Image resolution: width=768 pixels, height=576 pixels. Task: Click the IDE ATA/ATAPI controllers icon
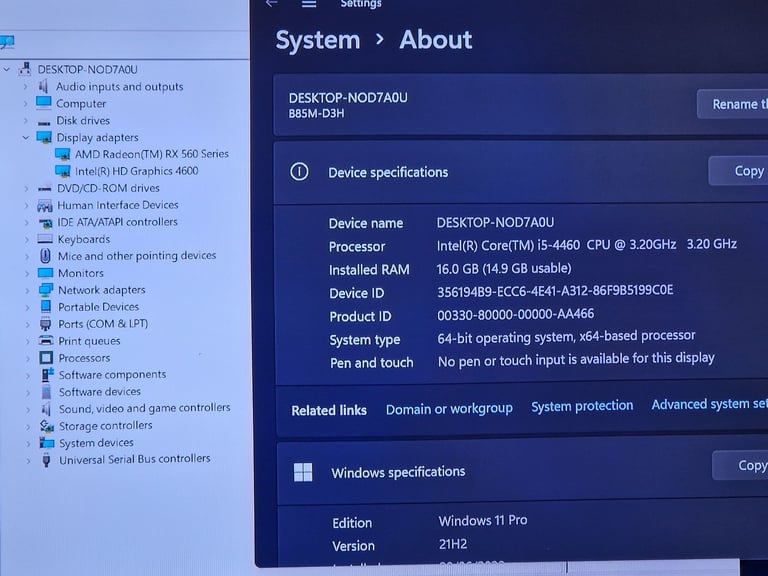pyautogui.click(x=45, y=223)
